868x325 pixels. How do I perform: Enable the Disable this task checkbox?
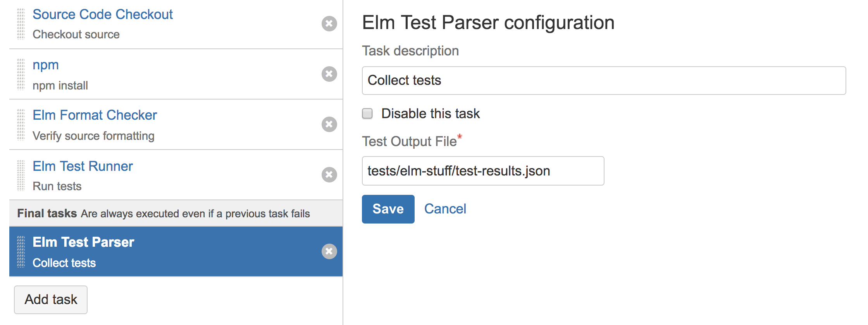click(x=367, y=113)
